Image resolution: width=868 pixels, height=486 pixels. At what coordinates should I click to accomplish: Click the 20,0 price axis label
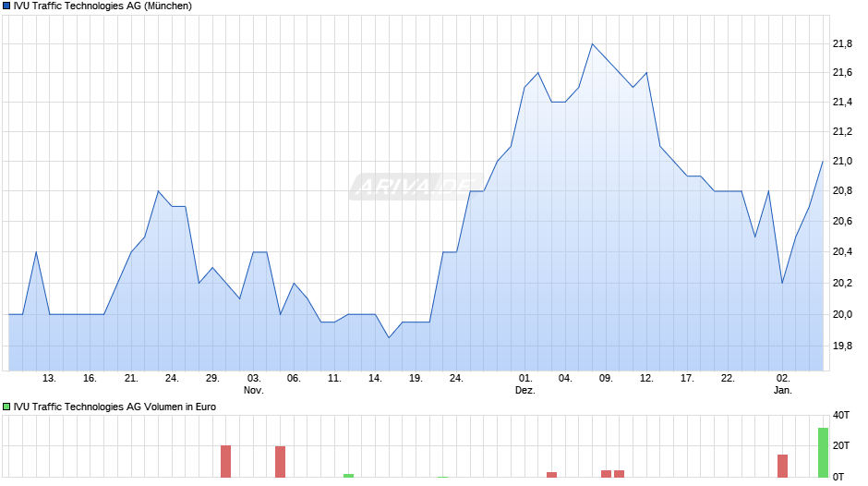842,315
